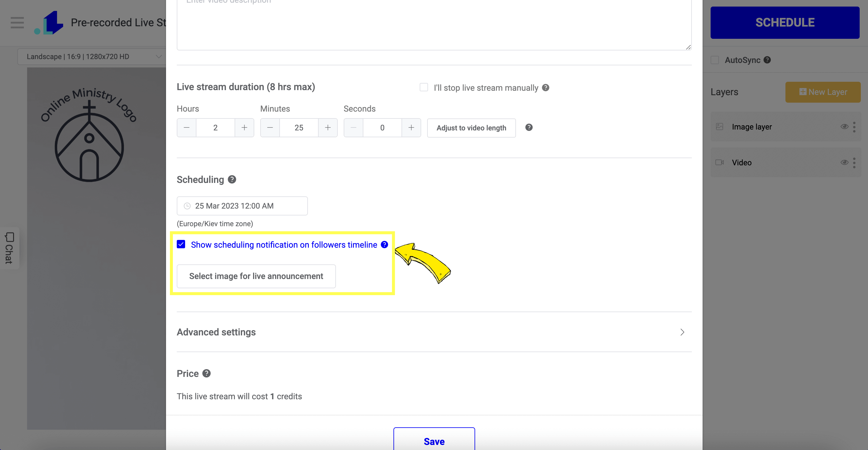Click the Scheduling help icon

tap(232, 179)
